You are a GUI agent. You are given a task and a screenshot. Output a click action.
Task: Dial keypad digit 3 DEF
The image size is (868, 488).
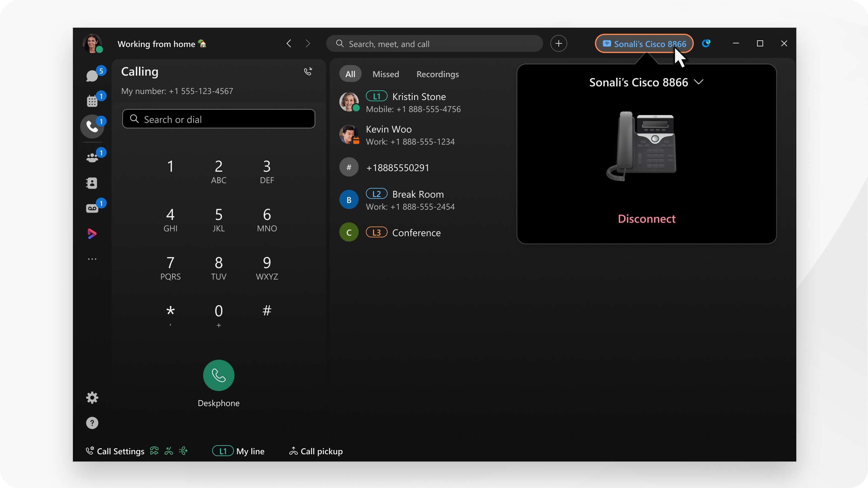[x=267, y=171]
